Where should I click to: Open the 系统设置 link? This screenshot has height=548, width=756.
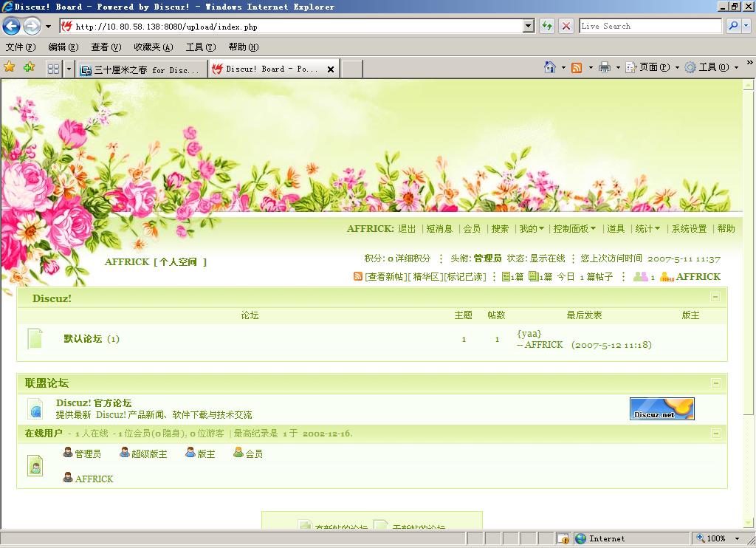689,229
